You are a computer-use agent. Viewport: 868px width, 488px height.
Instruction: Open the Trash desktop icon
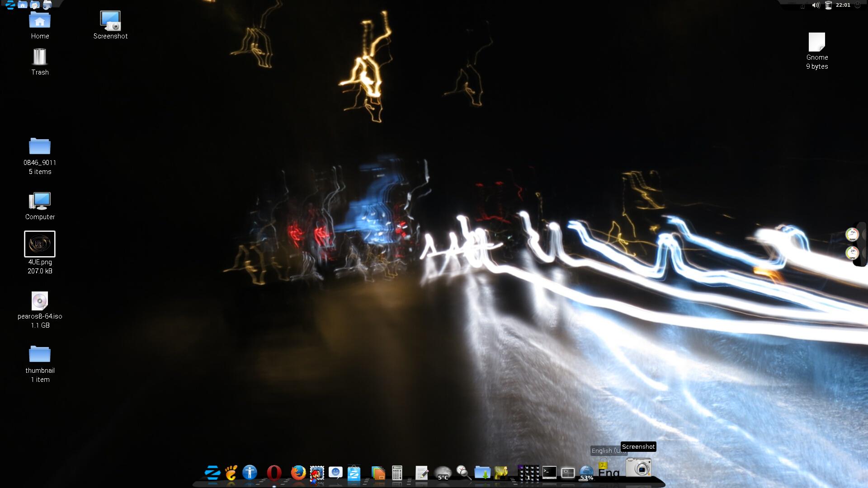coord(40,57)
